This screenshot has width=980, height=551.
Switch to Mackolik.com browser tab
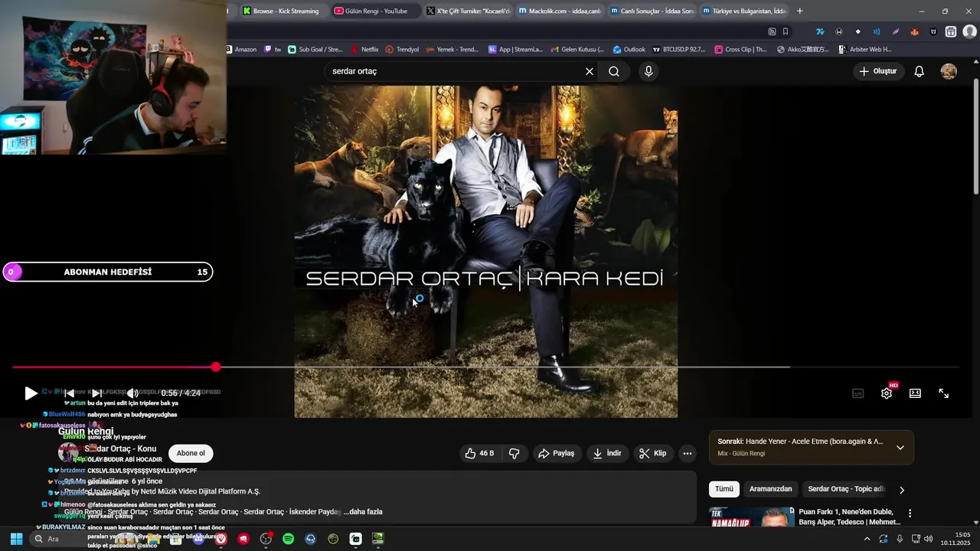pos(559,11)
